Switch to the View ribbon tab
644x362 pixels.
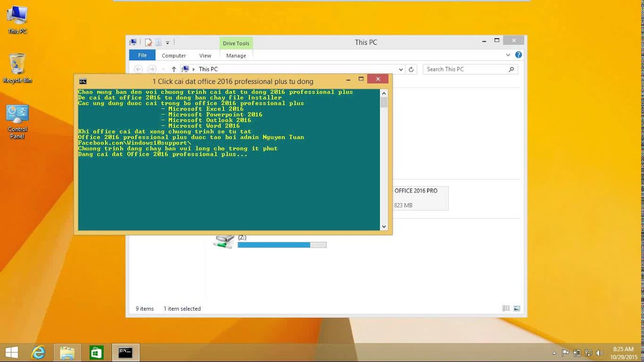[x=205, y=56]
